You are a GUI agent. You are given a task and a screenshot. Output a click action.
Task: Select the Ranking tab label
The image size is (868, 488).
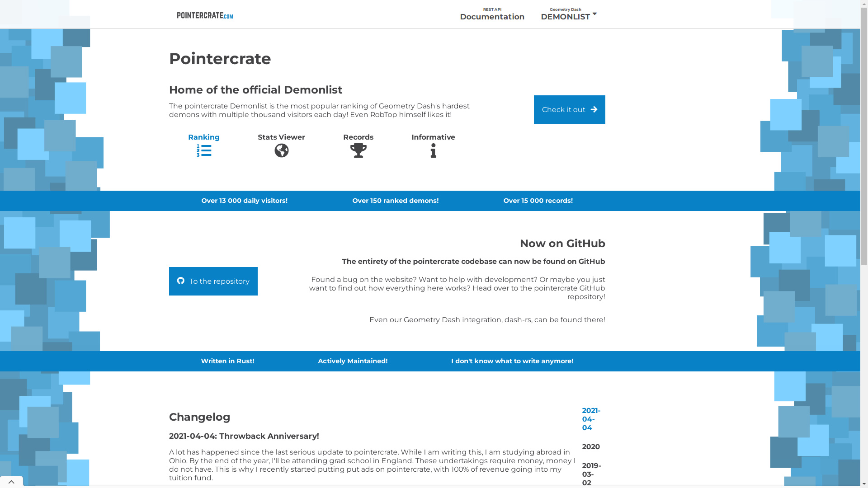pos(204,137)
